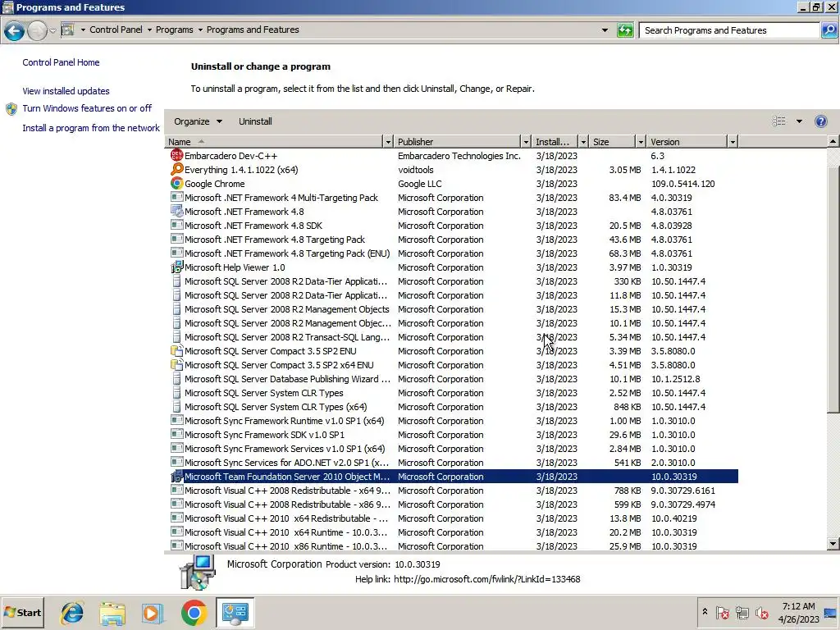This screenshot has height=630, width=840.
Task: Click icon of .NET Framework 4 Multi-Targeting Pack
Action: (x=177, y=197)
